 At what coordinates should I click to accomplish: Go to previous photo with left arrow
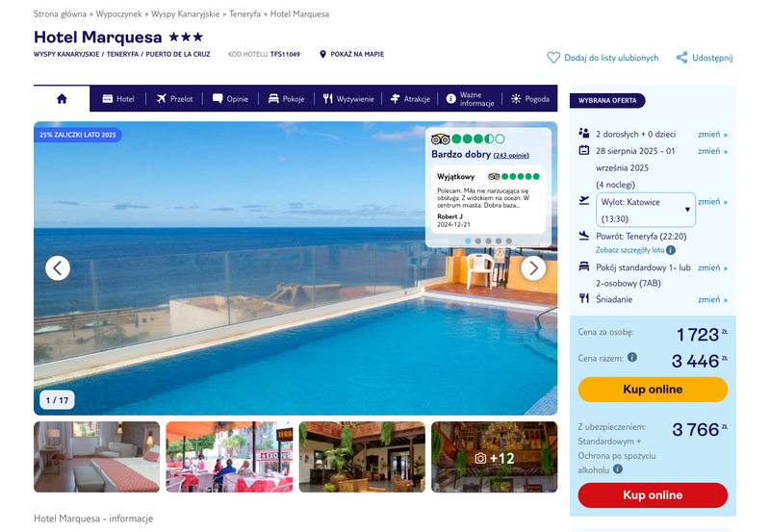pyautogui.click(x=58, y=268)
